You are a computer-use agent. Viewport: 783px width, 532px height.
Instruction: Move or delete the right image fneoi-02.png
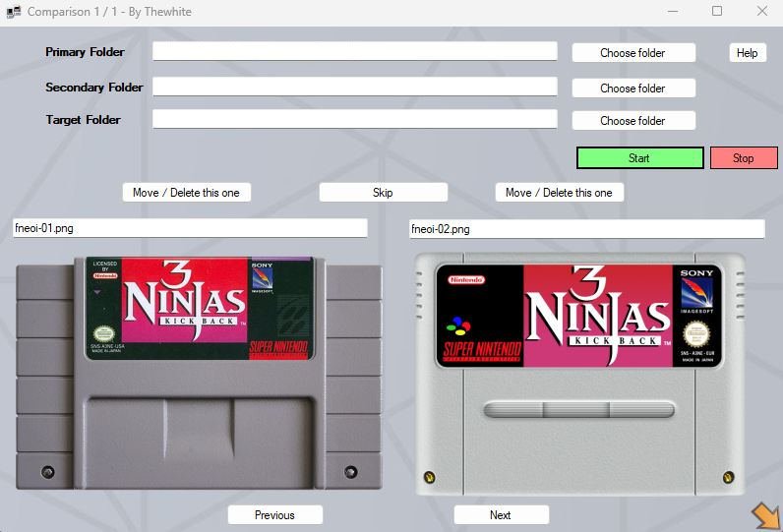click(560, 193)
